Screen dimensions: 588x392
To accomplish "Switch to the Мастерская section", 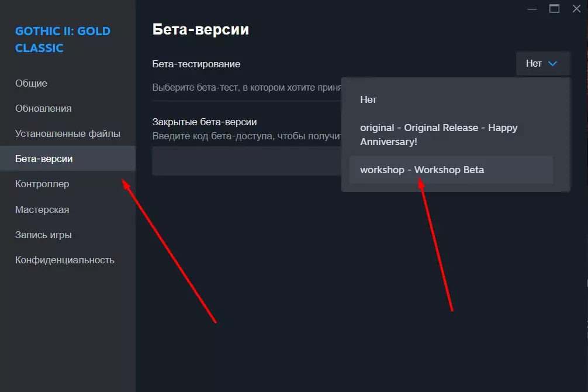I will 42,209.
